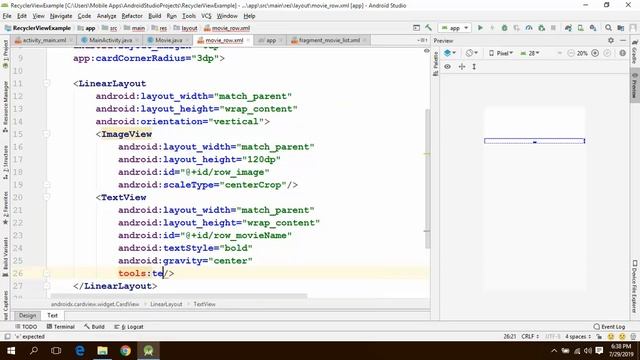Viewport: 640px width, 360px height.
Task: Run the app with the green play button
Action: point(480,28)
